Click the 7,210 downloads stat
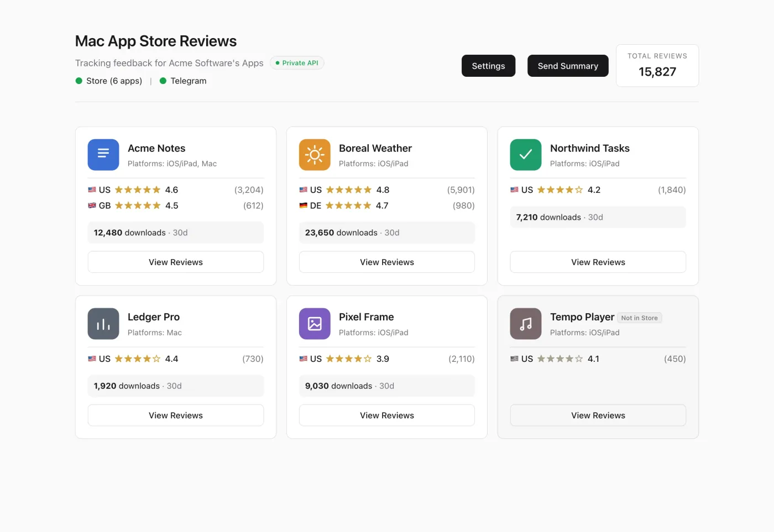Image resolution: width=774 pixels, height=532 pixels. 598,217
